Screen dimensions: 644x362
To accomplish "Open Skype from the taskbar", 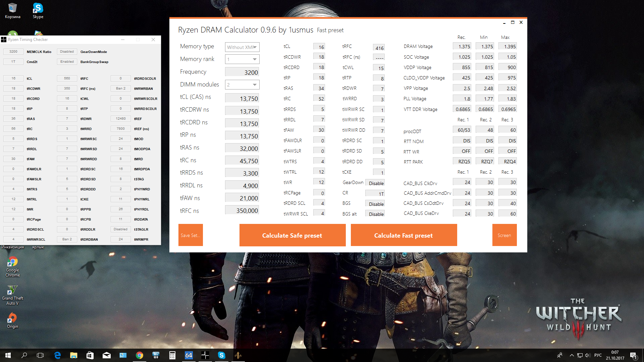I will coord(222,355).
